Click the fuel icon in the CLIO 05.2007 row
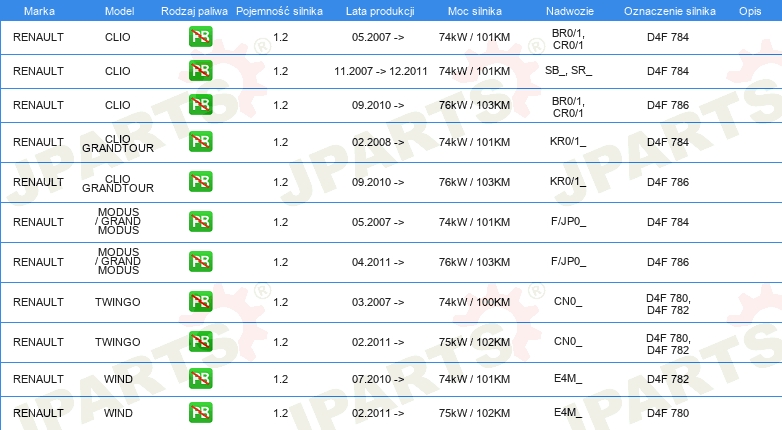 [x=200, y=37]
